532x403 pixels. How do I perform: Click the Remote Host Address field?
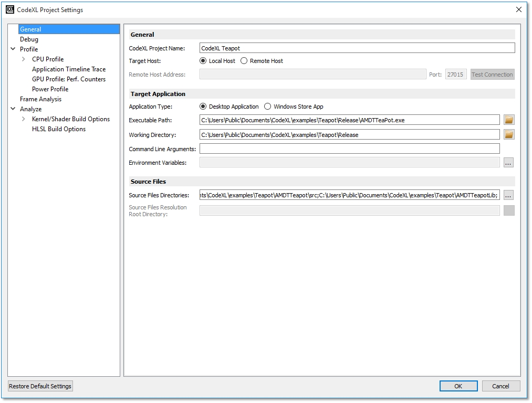coord(313,74)
